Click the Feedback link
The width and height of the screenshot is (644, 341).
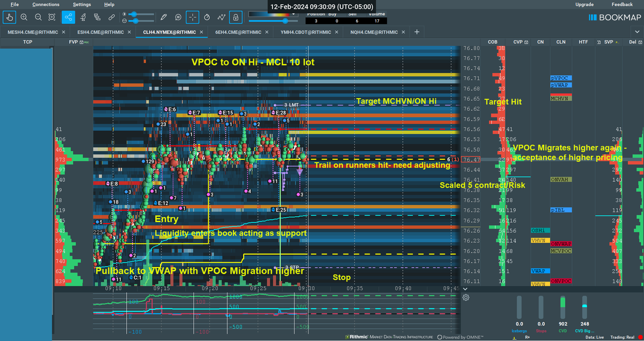point(622,4)
